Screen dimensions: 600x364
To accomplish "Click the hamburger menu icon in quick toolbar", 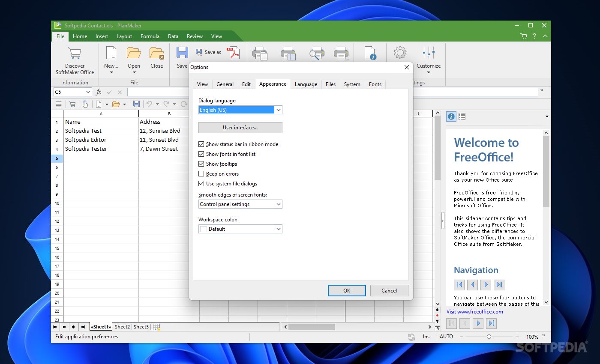I will [59, 104].
